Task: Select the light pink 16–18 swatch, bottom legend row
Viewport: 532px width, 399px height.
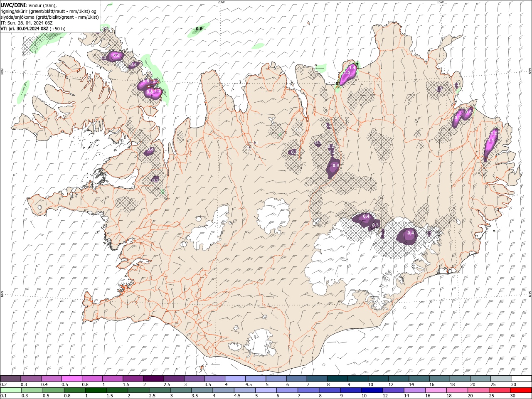Action: coord(436,390)
